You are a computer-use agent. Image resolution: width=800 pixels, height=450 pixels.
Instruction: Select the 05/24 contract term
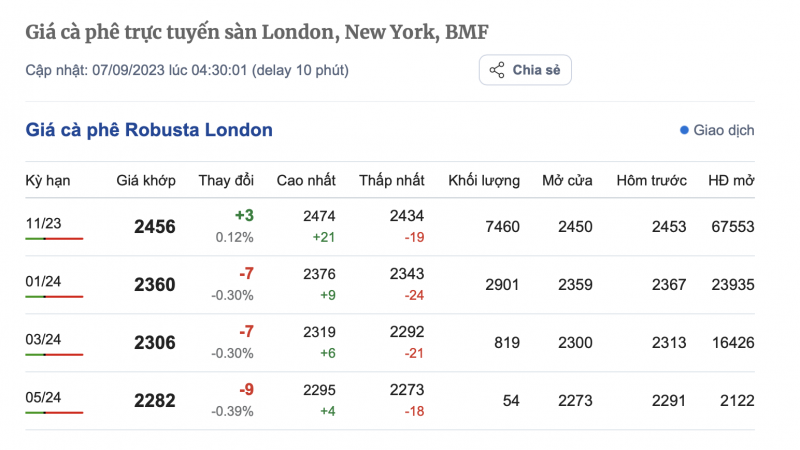tap(43, 397)
